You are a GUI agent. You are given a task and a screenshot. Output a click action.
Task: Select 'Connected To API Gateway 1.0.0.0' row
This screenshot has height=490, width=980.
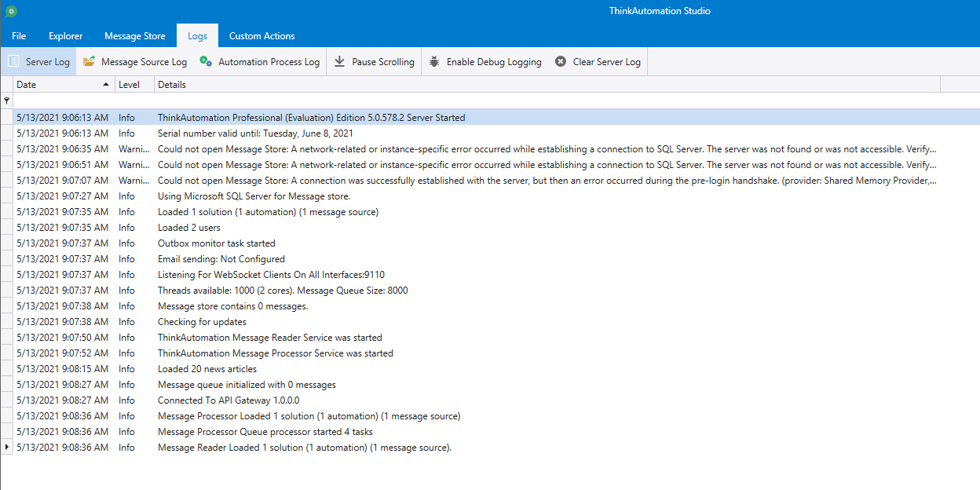490,400
